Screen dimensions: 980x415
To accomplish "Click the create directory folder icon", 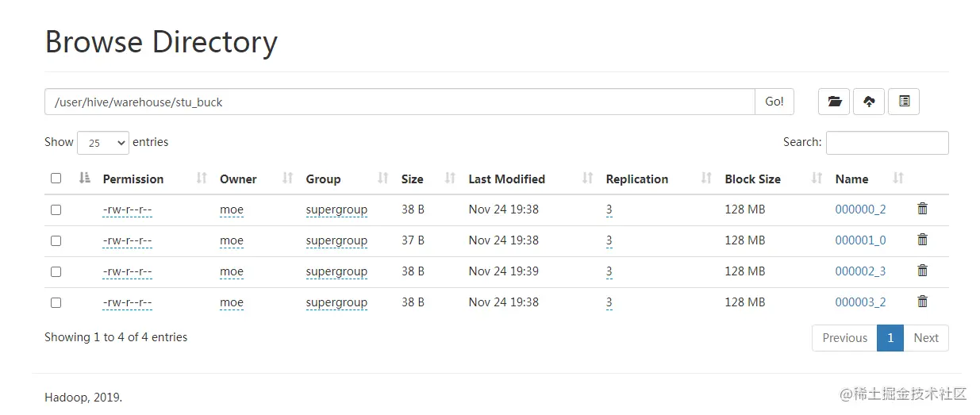I will [834, 102].
